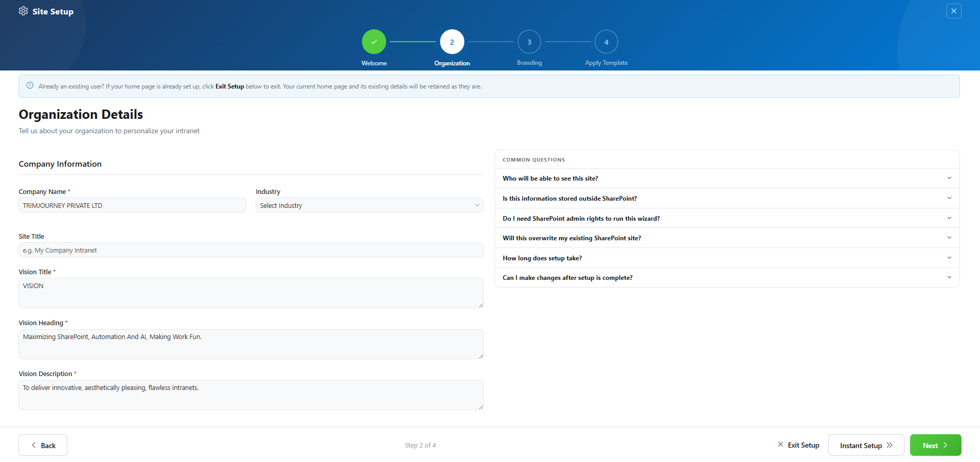The image size is (980, 462).
Task: Close the Site Setup wizard
Action: [954, 11]
